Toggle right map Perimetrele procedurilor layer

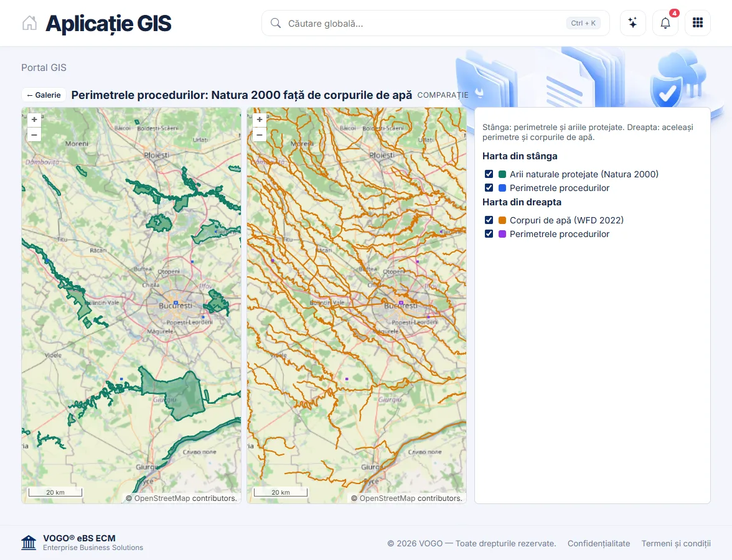489,234
